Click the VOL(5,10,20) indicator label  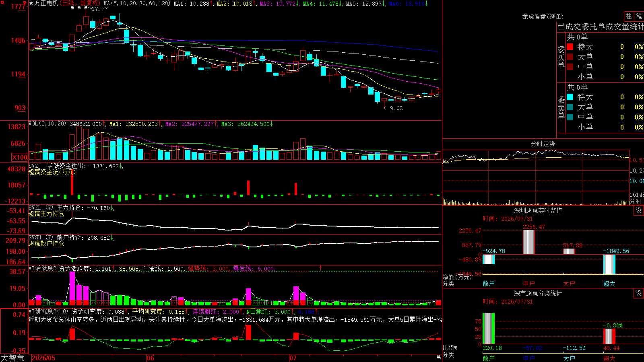[x=47, y=124]
